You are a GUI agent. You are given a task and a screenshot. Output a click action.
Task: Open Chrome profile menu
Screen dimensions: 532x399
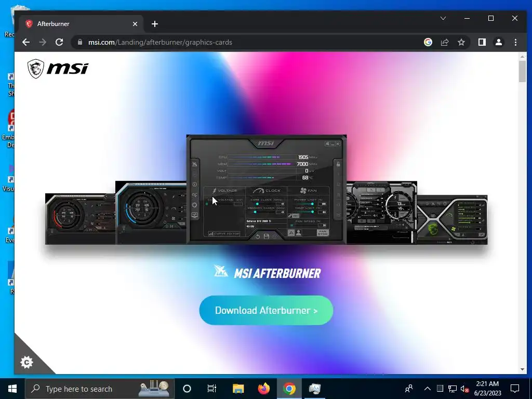coord(499,42)
